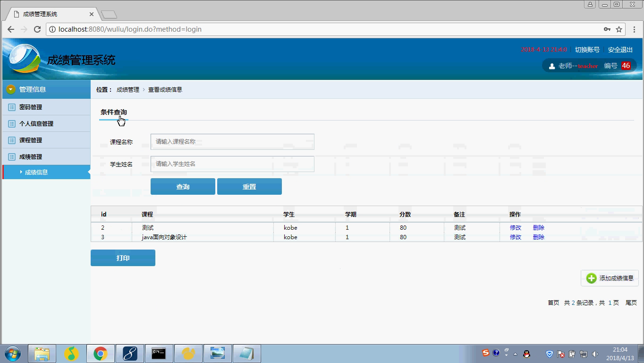Show hidden tray icons arrow
644x363 pixels.
(x=515, y=354)
